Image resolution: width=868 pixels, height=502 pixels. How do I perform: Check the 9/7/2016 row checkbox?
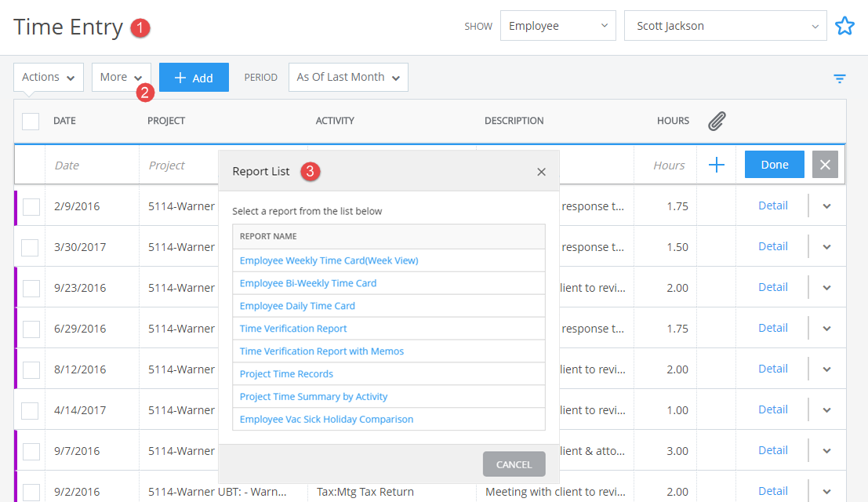click(x=31, y=451)
